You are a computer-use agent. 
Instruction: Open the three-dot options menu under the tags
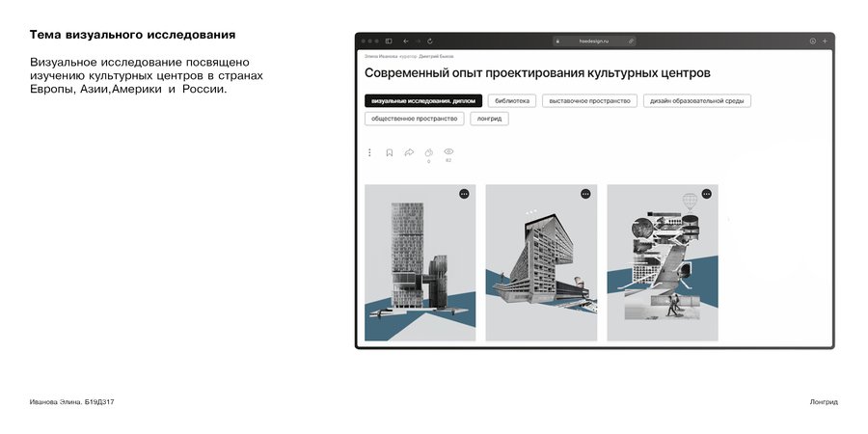pyautogui.click(x=369, y=152)
